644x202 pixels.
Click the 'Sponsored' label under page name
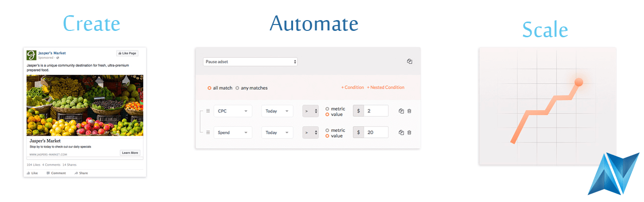coord(46,58)
